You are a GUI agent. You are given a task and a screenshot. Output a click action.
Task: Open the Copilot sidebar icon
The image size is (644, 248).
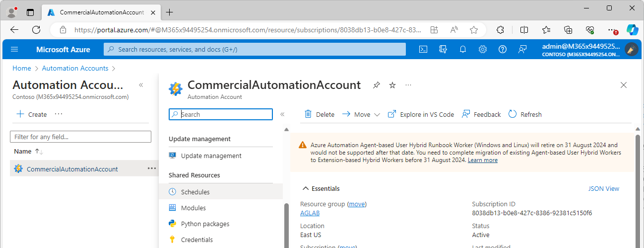coord(632,30)
